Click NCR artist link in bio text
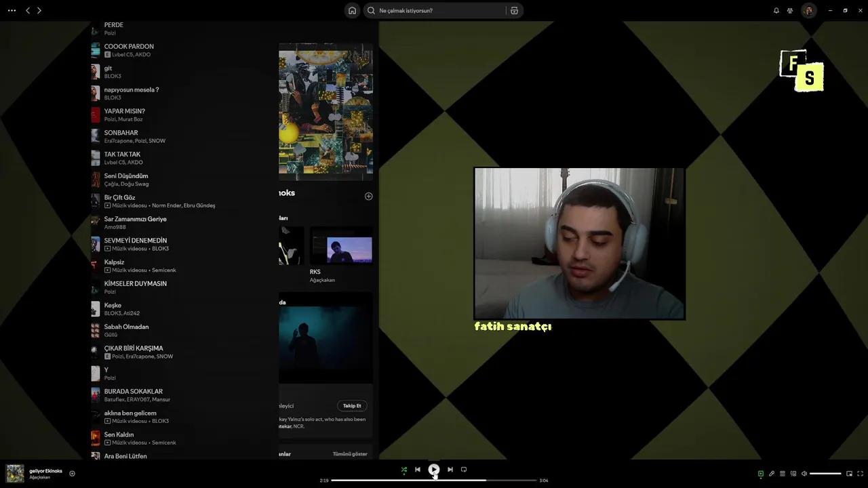 (299, 426)
